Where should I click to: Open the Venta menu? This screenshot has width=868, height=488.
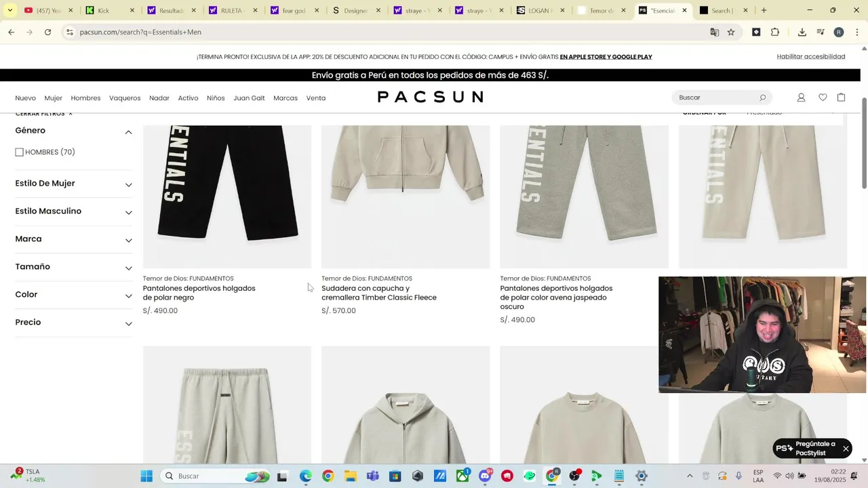point(316,98)
